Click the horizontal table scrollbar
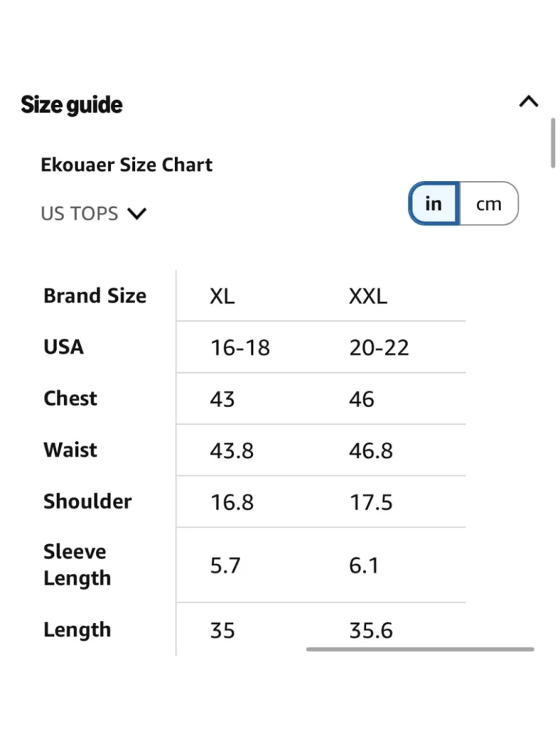Screen dimensions: 560x747 tap(420, 649)
